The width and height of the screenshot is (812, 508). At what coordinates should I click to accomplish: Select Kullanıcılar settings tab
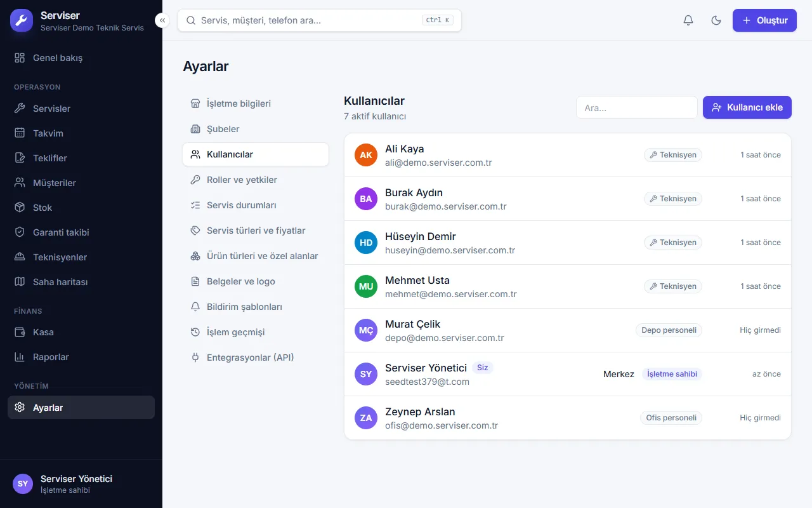pyautogui.click(x=256, y=154)
